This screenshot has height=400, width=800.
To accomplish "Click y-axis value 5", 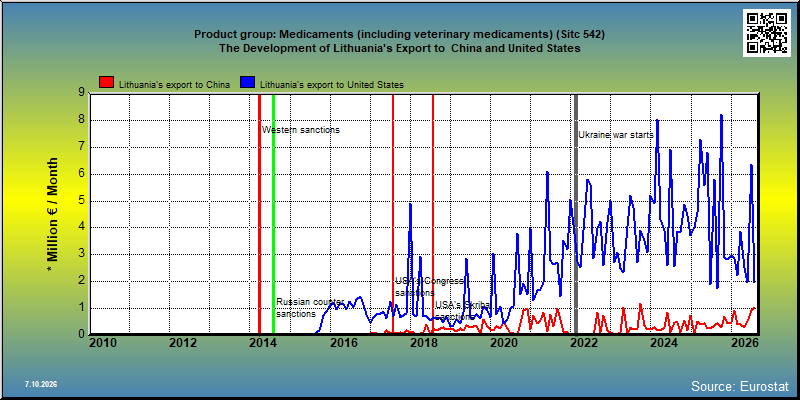I will [81, 201].
